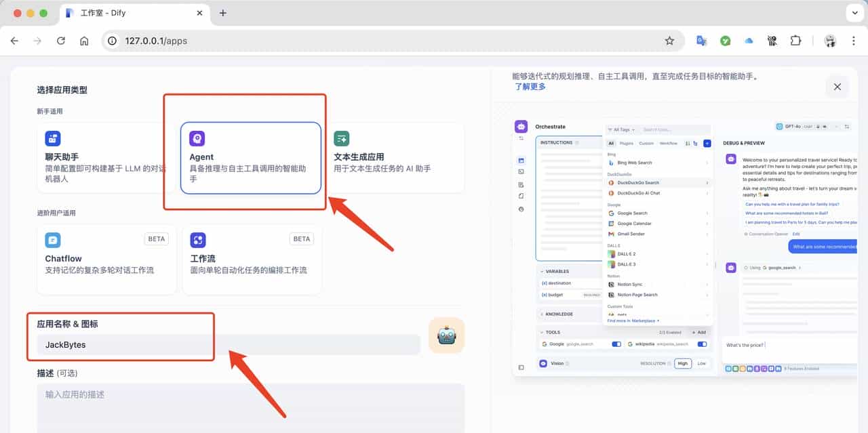Open the Chrome three-dot menu
This screenshot has height=433, width=868.
[x=853, y=41]
